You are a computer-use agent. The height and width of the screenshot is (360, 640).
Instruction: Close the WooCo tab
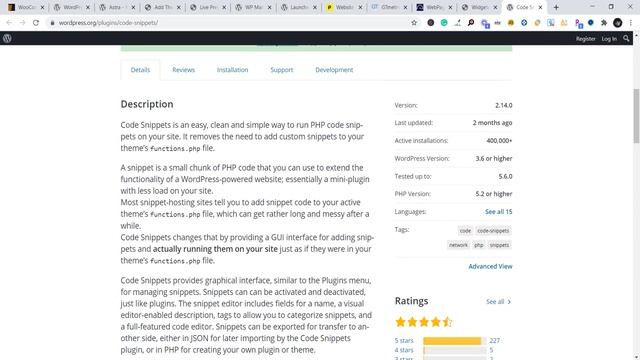click(x=42, y=7)
